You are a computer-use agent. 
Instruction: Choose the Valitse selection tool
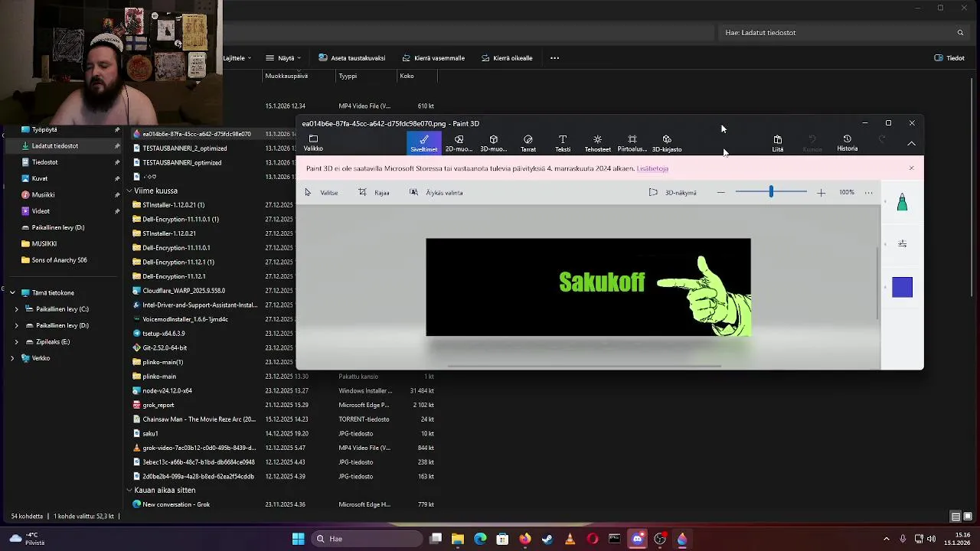click(321, 193)
